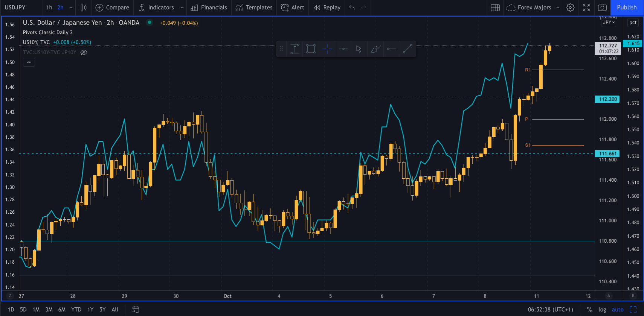Click the B scale button at bottom right
644x316 pixels.
coord(633,296)
